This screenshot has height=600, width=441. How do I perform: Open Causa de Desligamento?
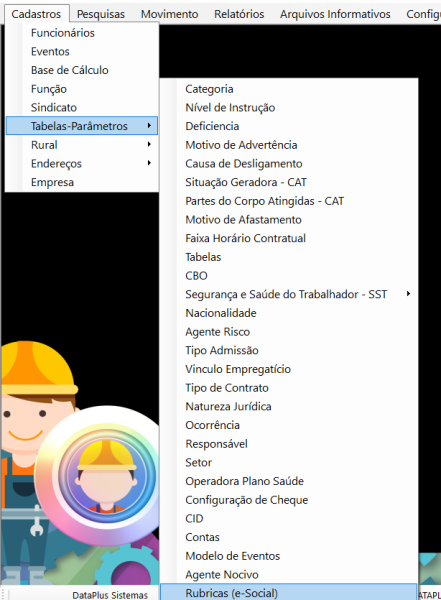(x=289, y=164)
